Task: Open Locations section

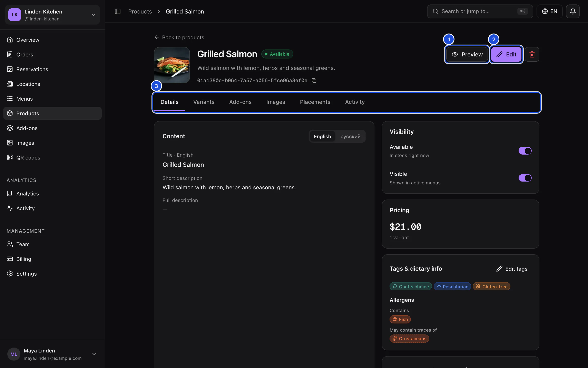Action: coord(52,84)
